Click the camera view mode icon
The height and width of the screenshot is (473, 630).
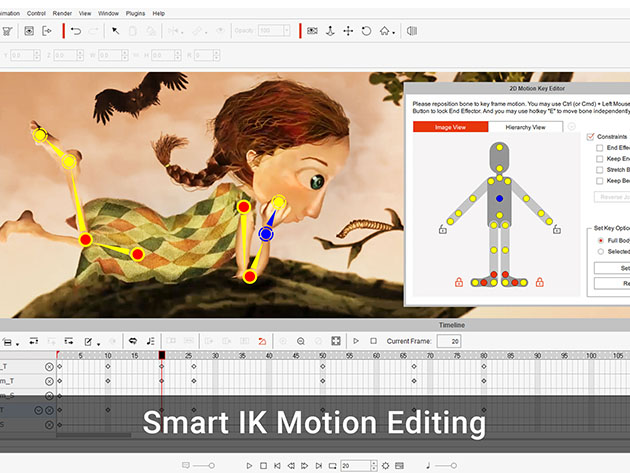pyautogui.click(x=312, y=31)
